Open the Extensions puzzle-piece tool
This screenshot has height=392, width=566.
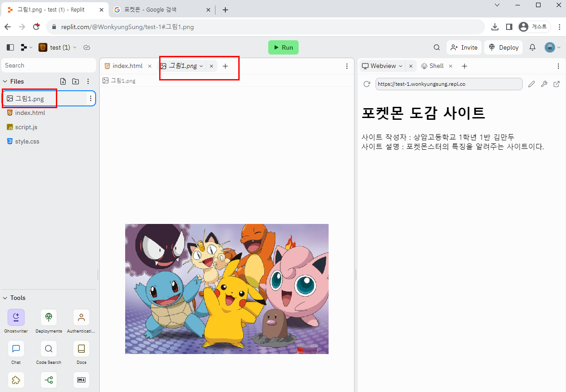(x=16, y=380)
